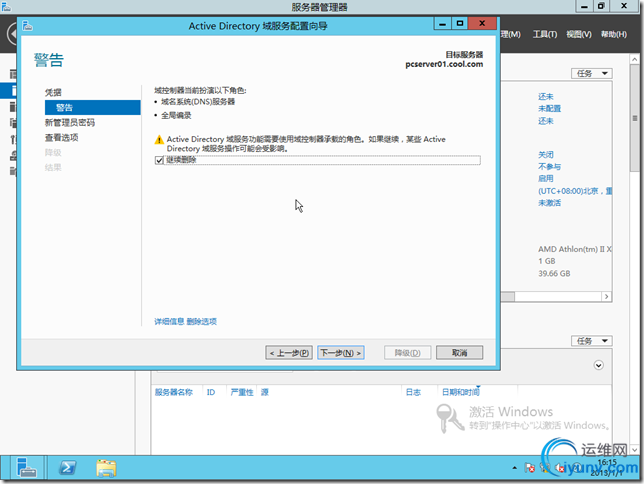
Task: Cancel the wizard with 取消 button
Action: pos(459,353)
